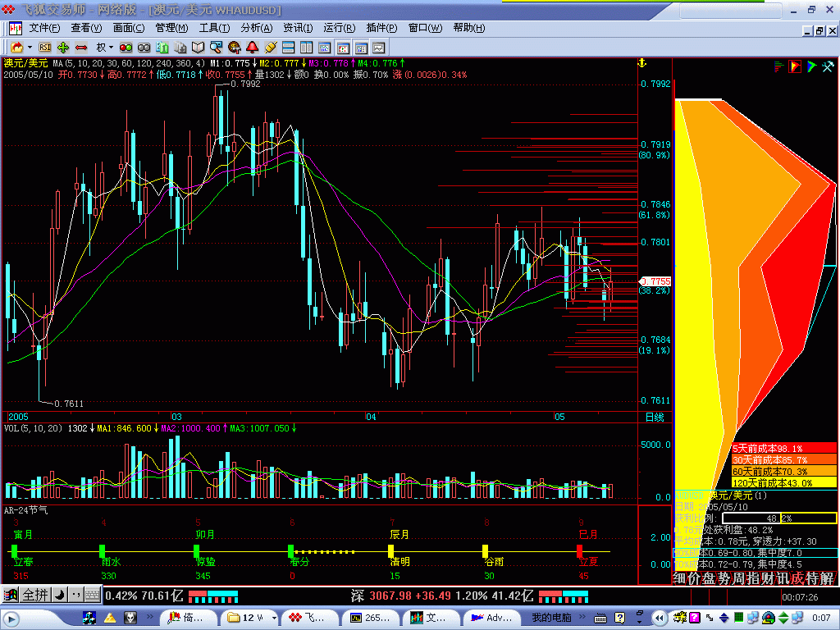The height and width of the screenshot is (630, 840).
Task: Open the 插件(P) menu
Action: (x=382, y=28)
